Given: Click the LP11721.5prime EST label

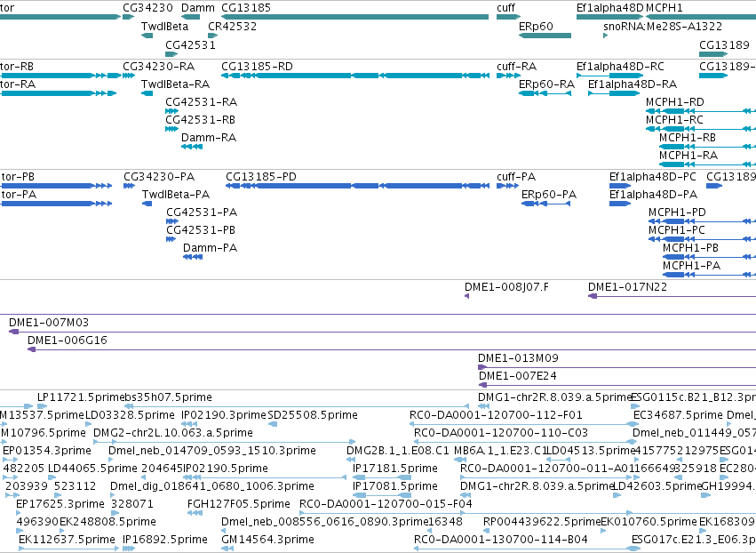Looking at the screenshot, I should pos(80,397).
